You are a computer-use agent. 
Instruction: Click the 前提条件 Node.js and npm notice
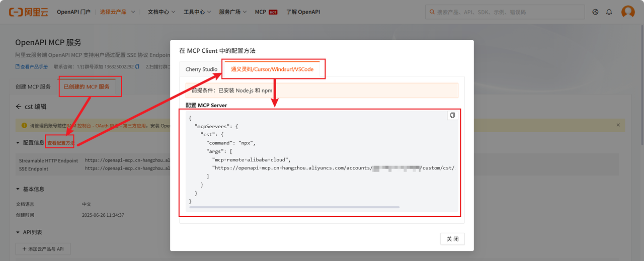click(x=322, y=91)
